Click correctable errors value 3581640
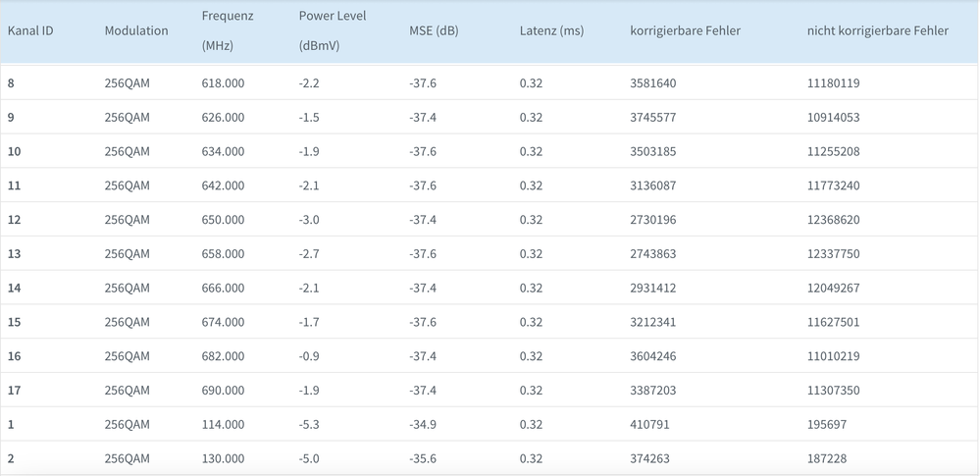980x476 pixels. coord(653,83)
